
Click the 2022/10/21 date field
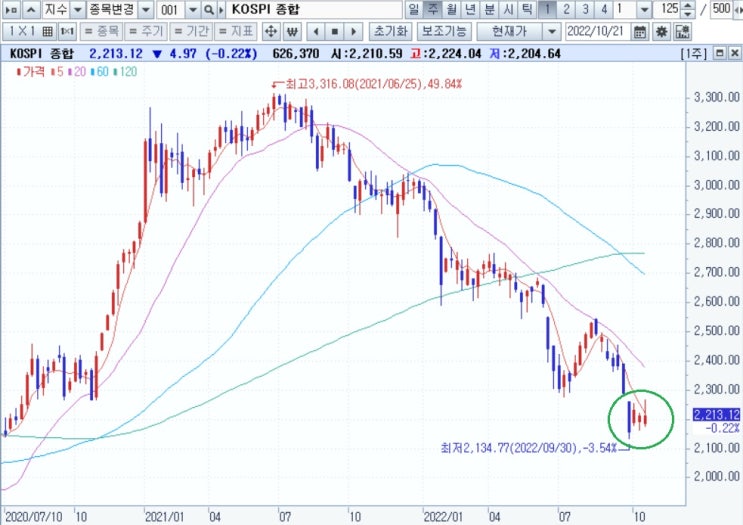point(596,32)
